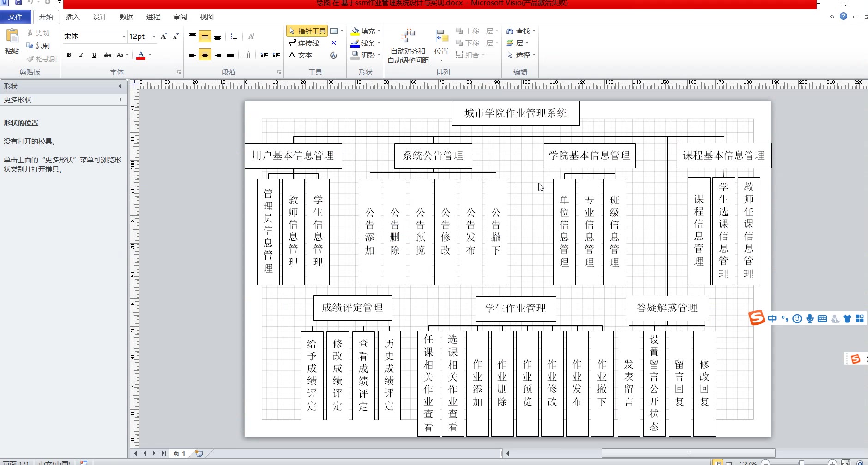Open the Design (设计) ribbon tab
The image size is (868, 465).
99,17
